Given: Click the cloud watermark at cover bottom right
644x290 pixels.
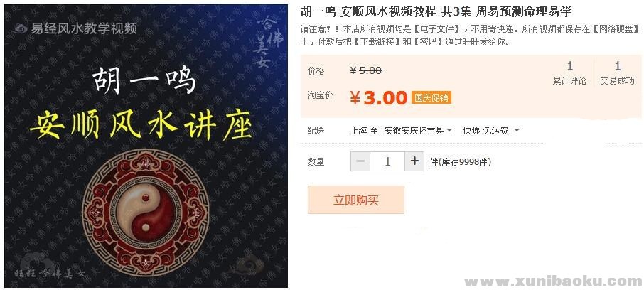Looking at the screenshot, I should click(x=249, y=264).
